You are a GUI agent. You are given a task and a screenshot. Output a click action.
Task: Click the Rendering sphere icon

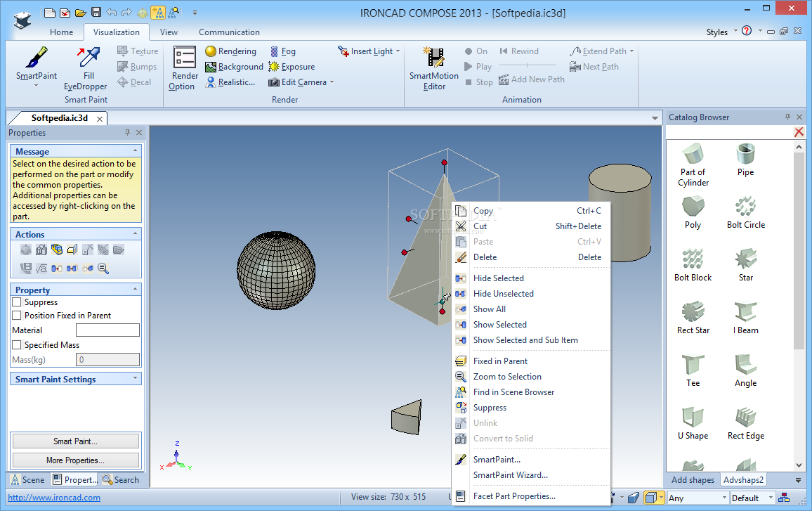coord(210,51)
